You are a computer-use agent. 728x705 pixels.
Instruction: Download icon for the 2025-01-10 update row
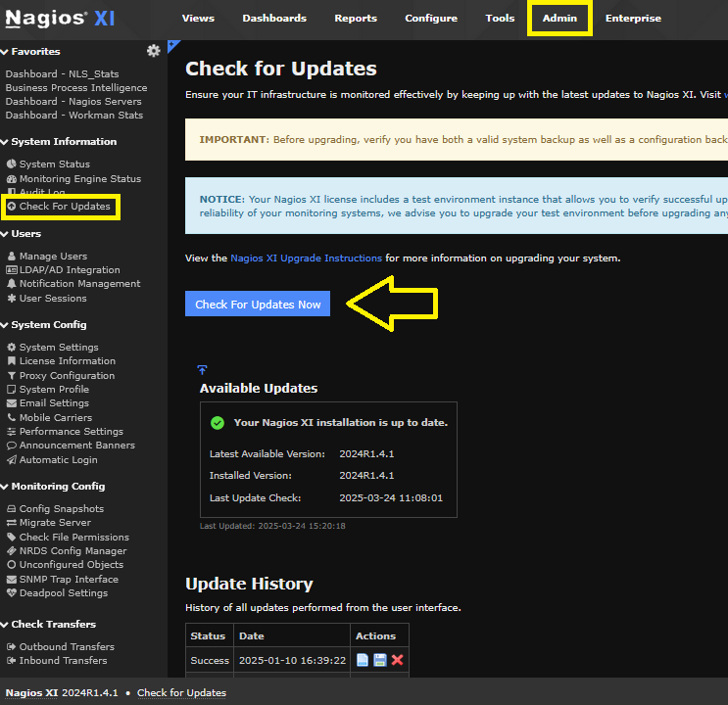(x=380, y=660)
